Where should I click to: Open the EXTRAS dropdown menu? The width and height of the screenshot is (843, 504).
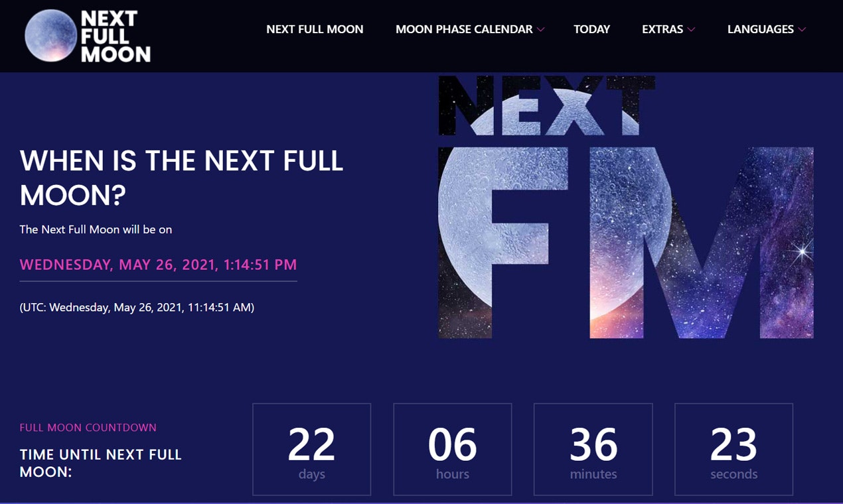662,29
